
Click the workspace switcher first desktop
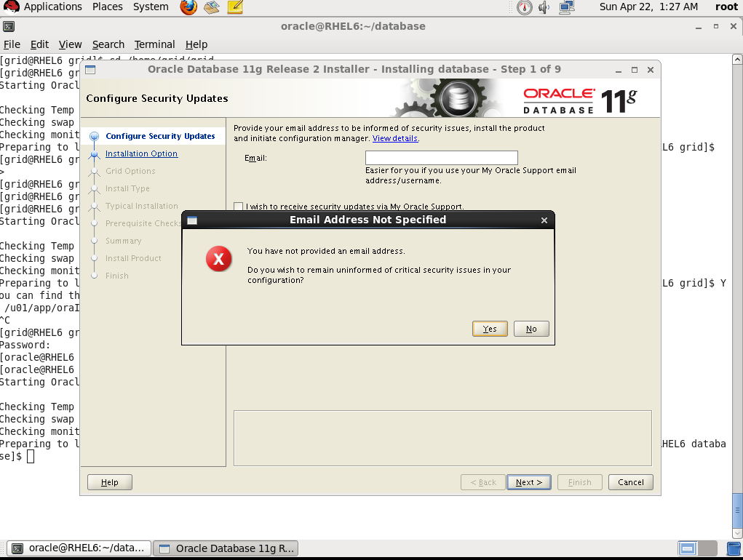pos(688,548)
